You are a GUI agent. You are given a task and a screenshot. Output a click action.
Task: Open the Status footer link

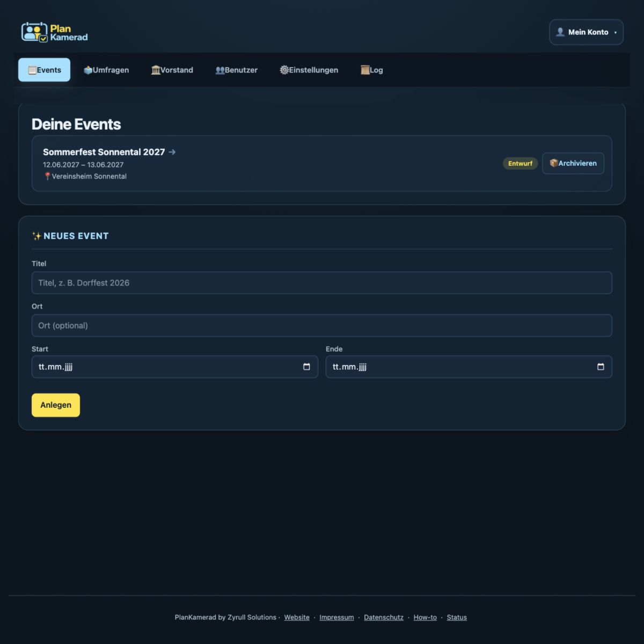click(457, 618)
